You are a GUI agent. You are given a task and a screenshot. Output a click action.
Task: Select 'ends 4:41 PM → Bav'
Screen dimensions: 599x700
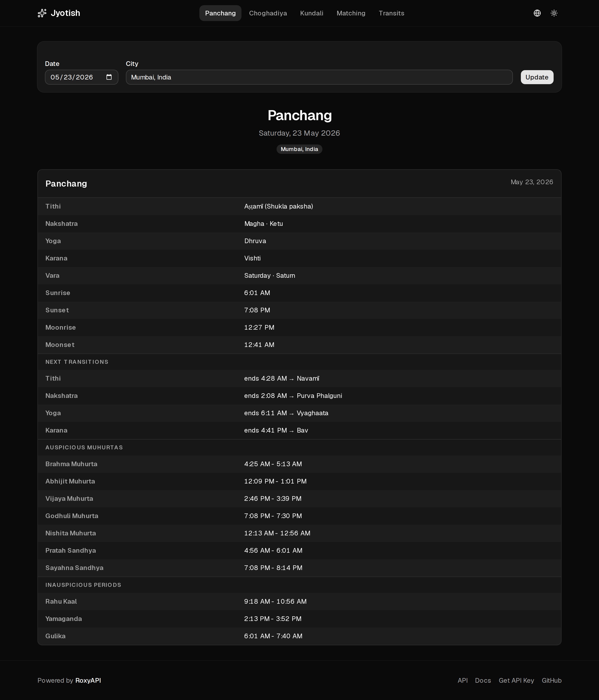[276, 430]
